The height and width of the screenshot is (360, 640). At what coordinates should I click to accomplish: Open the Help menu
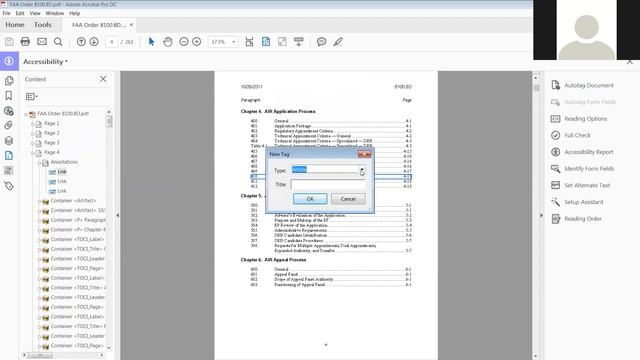[x=74, y=13]
